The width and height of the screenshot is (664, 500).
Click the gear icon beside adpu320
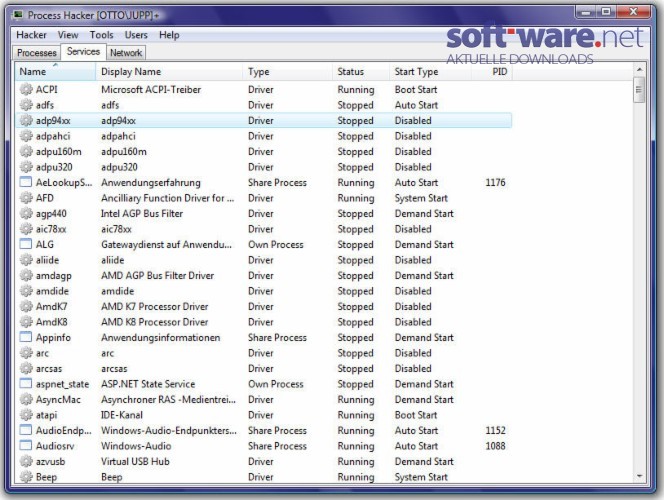click(x=26, y=167)
